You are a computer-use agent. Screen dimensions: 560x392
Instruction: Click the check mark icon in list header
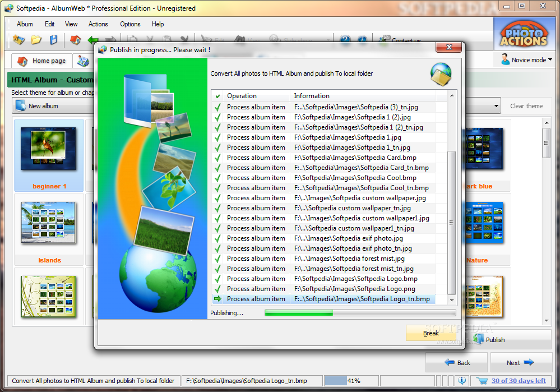coord(217,96)
